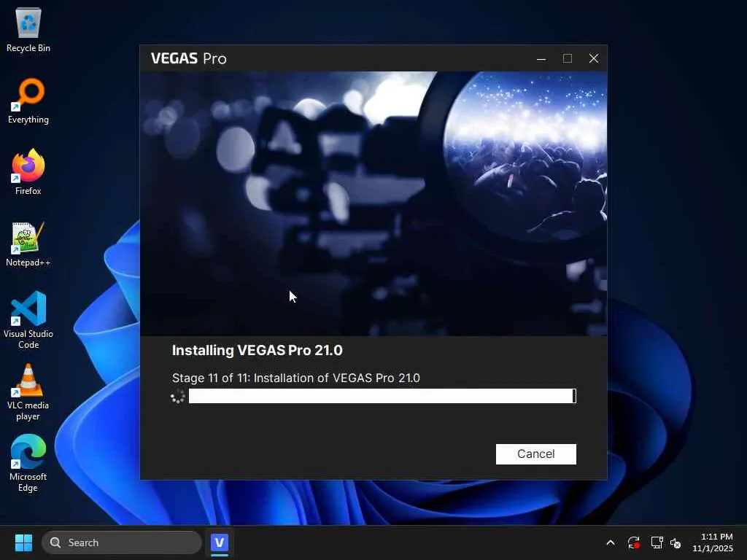Cancel the VEGAS Pro installation
Screen dimensions: 747x560
tap(535, 454)
